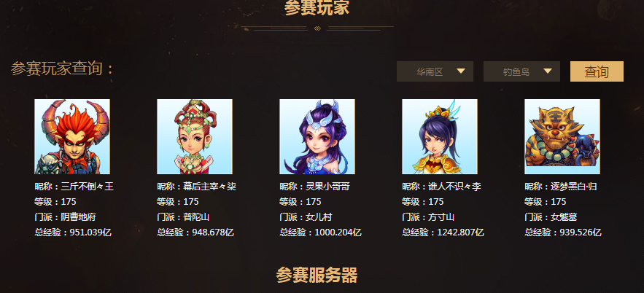Screen dimensions: 644x293
Task: Click the 门派：阴曹地府 text
Action: (66, 217)
